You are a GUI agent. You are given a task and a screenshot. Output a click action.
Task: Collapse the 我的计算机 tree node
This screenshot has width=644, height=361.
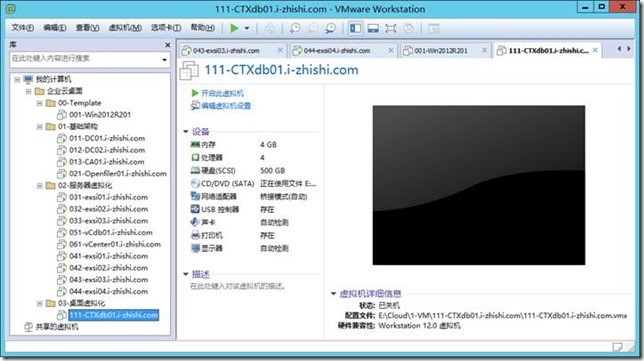tap(17, 79)
